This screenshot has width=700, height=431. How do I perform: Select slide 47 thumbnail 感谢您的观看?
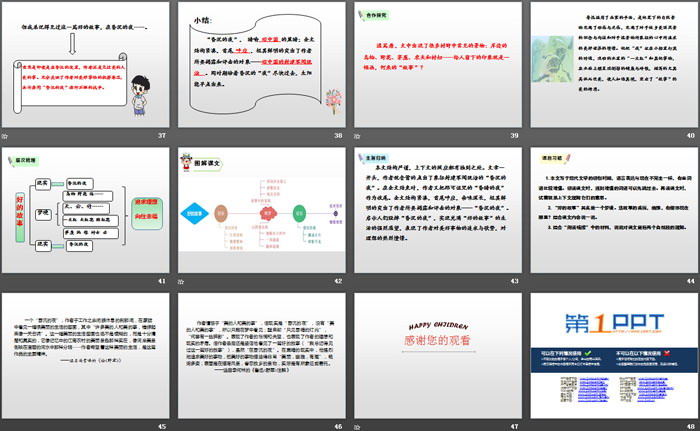coord(438,356)
